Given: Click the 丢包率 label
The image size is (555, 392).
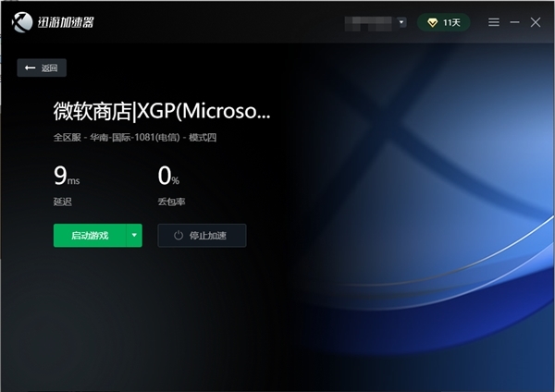Looking at the screenshot, I should 171,202.
